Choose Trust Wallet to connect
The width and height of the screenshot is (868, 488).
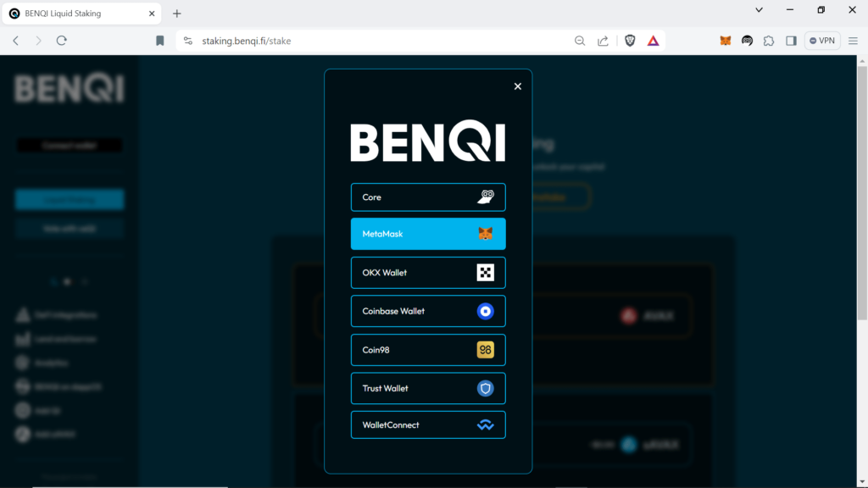(x=428, y=388)
